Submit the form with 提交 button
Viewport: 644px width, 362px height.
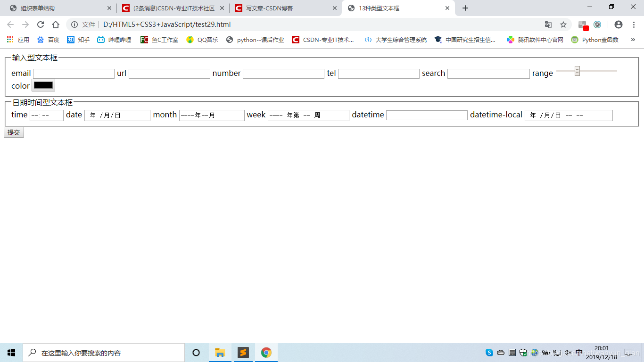(14, 132)
